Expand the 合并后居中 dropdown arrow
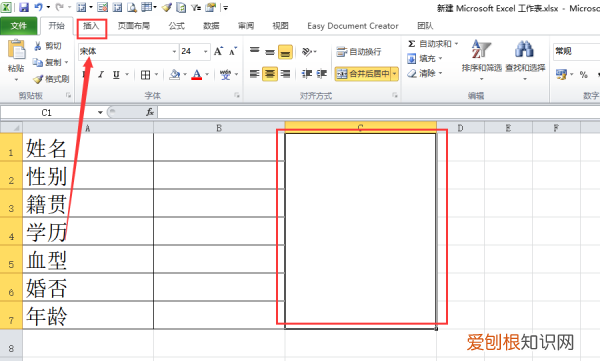 point(394,74)
